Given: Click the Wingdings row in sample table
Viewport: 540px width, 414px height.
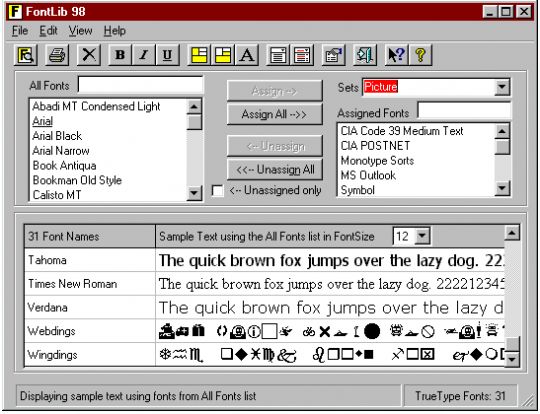Looking at the screenshot, I should pos(264,355).
